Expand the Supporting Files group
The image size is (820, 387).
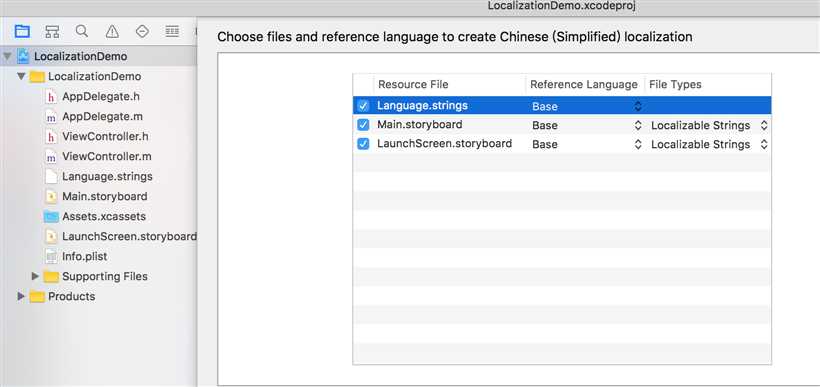click(x=36, y=276)
